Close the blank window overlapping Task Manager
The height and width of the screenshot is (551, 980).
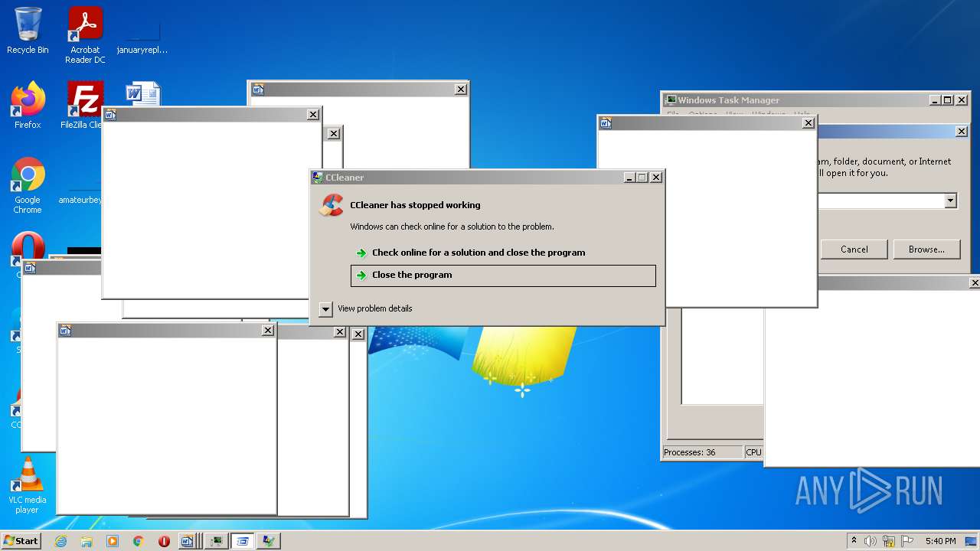808,123
